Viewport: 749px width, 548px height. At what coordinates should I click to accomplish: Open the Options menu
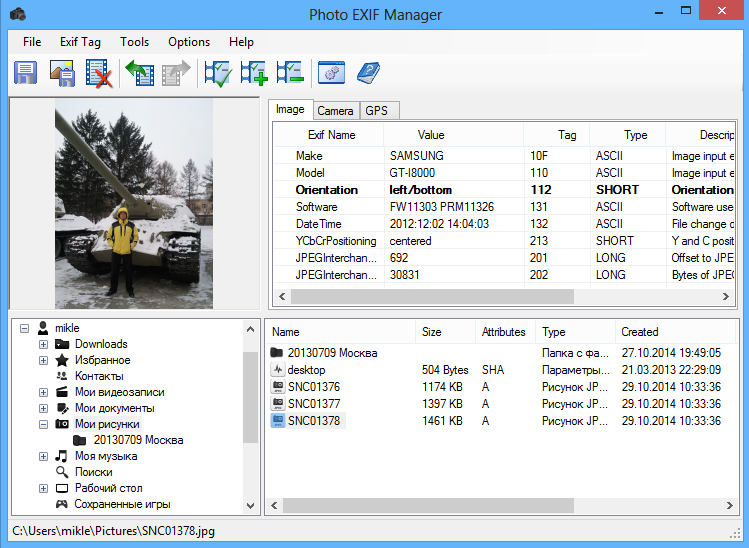click(x=189, y=42)
